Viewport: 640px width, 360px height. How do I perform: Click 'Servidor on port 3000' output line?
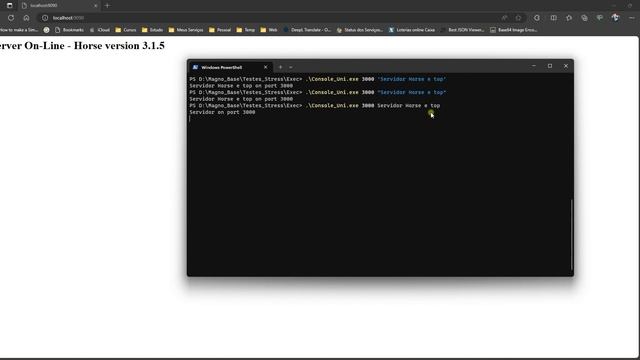point(222,112)
